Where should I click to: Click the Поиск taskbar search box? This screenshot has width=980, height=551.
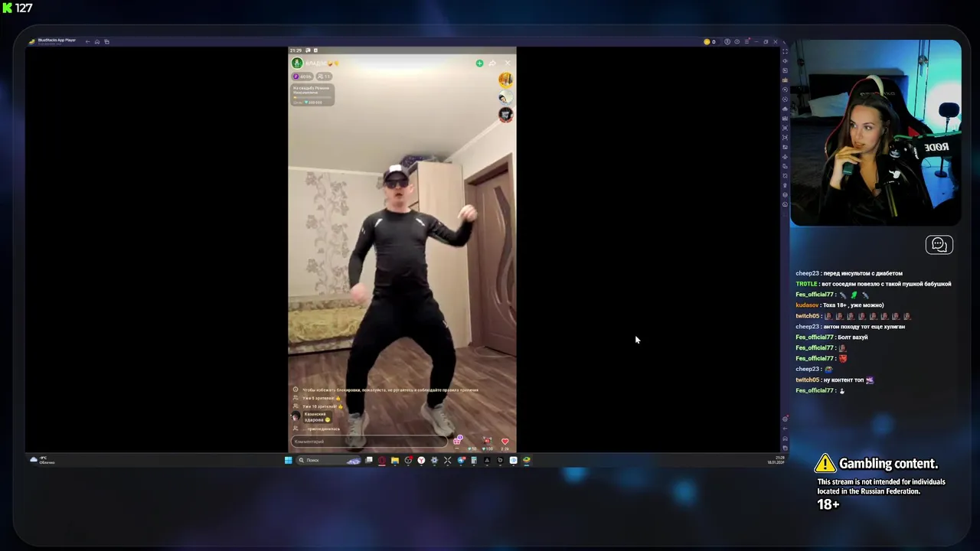tap(328, 460)
